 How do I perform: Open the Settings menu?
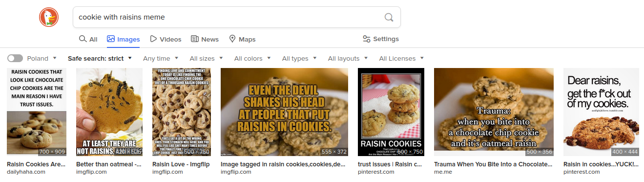coord(381,39)
